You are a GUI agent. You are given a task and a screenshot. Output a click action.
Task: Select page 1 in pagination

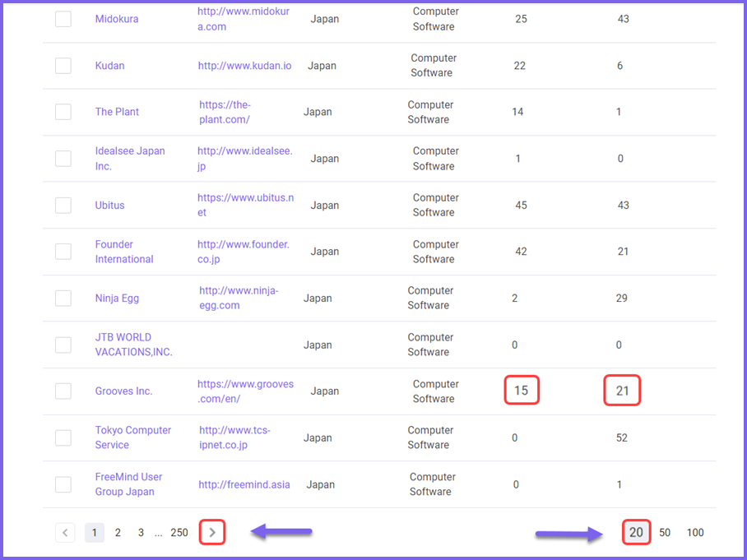click(95, 532)
